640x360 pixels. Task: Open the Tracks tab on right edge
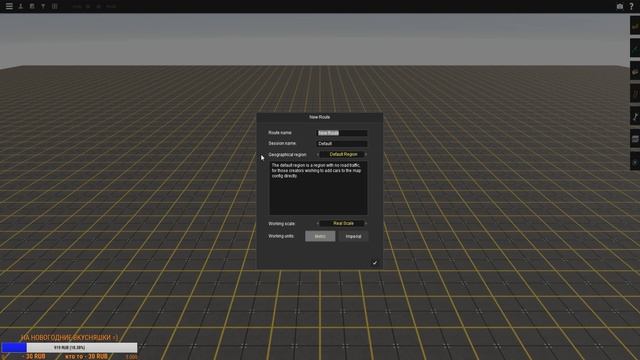click(635, 94)
